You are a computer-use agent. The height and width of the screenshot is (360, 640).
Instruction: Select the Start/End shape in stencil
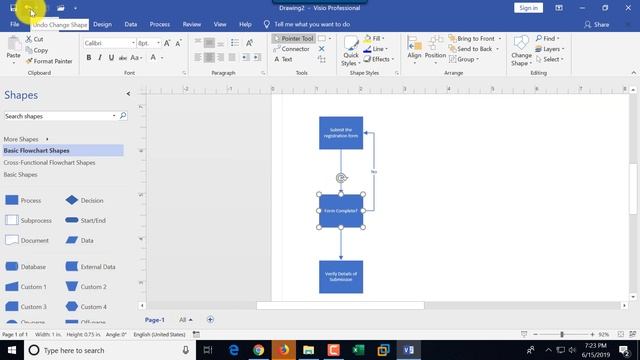85,220
